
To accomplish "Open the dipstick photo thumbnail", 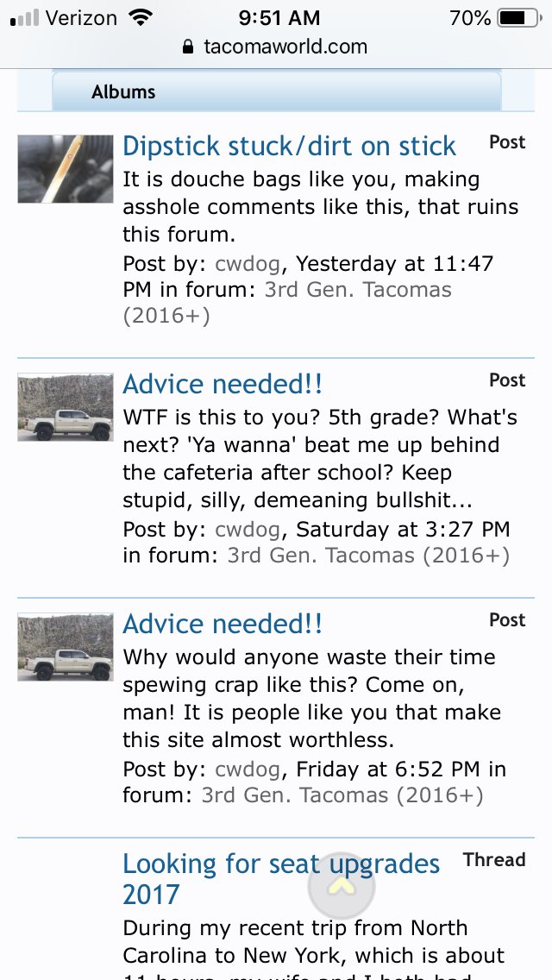I will click(x=65, y=169).
